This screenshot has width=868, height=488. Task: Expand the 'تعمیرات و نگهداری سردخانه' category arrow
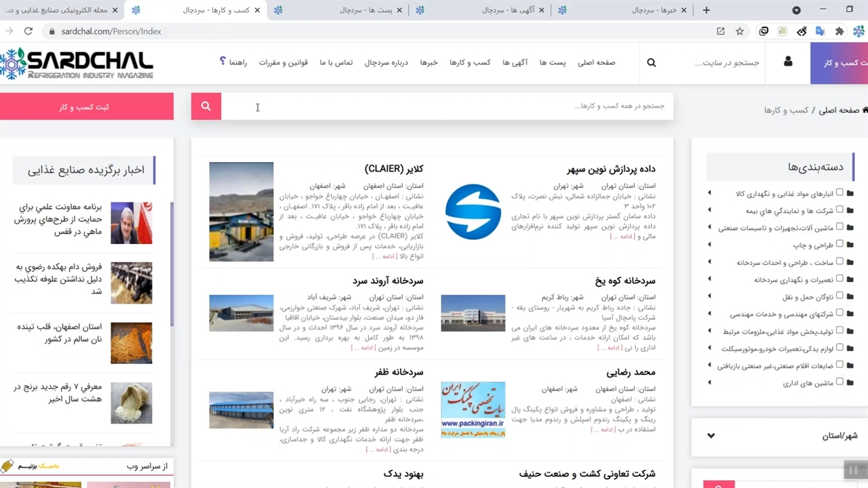[709, 279]
